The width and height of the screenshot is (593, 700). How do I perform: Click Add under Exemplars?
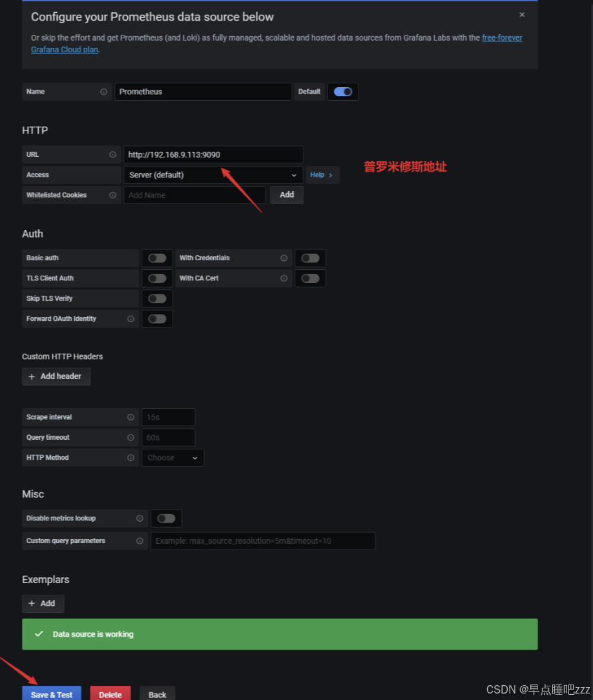(x=43, y=604)
